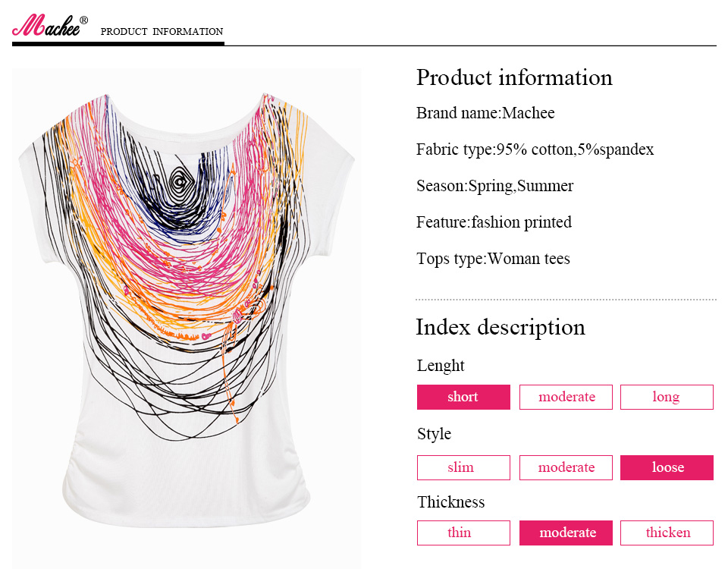Open the Product Information tab
728x569 pixels.
pyautogui.click(x=162, y=32)
